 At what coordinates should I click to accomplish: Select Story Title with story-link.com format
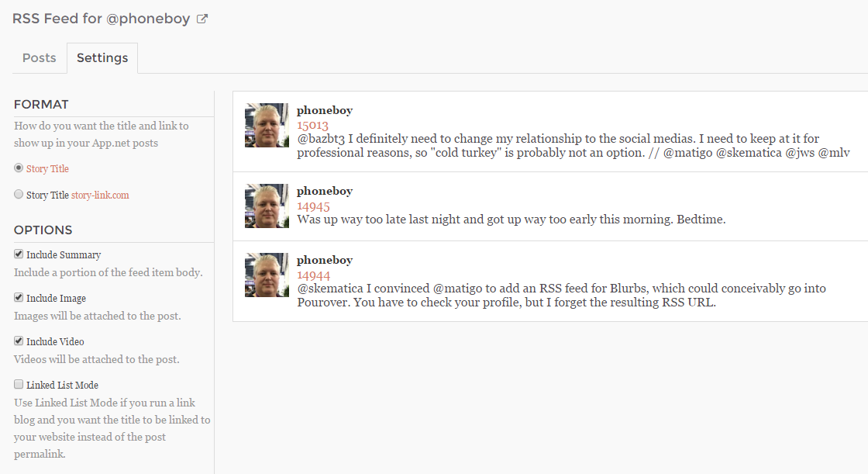pos(19,195)
